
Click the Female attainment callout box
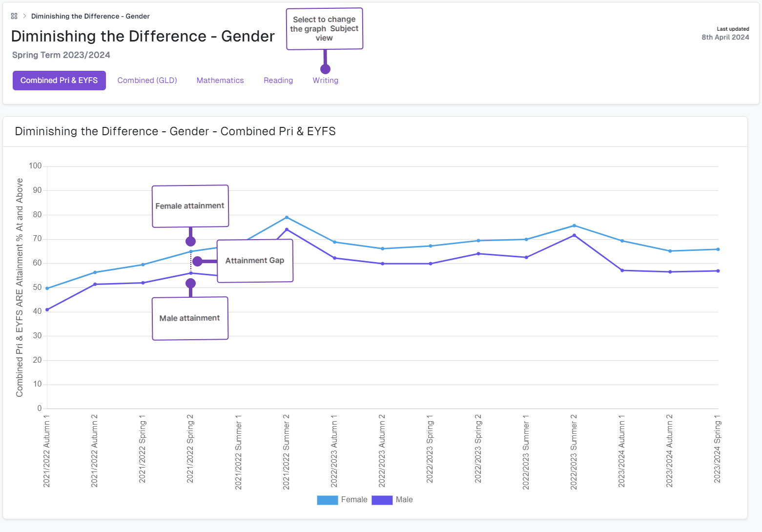[190, 206]
